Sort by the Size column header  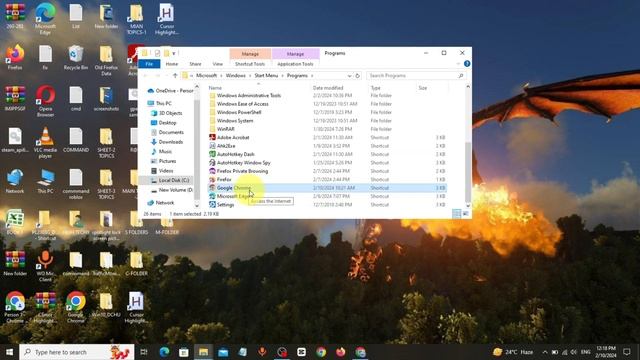pos(432,88)
